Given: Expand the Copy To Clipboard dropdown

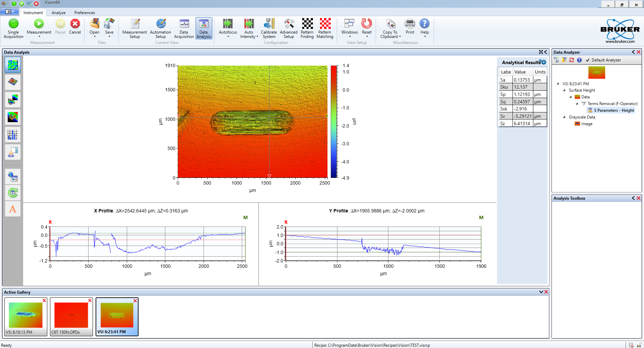Looking at the screenshot, I should 400,37.
